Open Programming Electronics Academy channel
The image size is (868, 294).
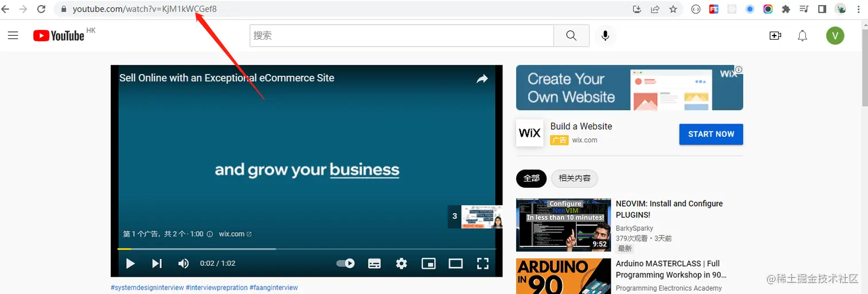(669, 288)
